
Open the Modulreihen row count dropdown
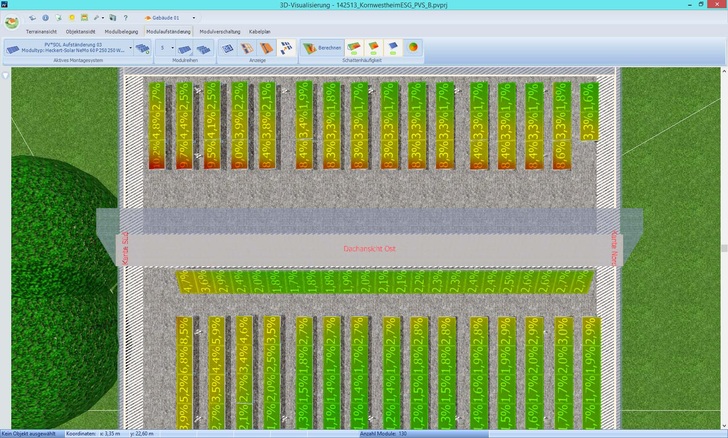[166, 48]
